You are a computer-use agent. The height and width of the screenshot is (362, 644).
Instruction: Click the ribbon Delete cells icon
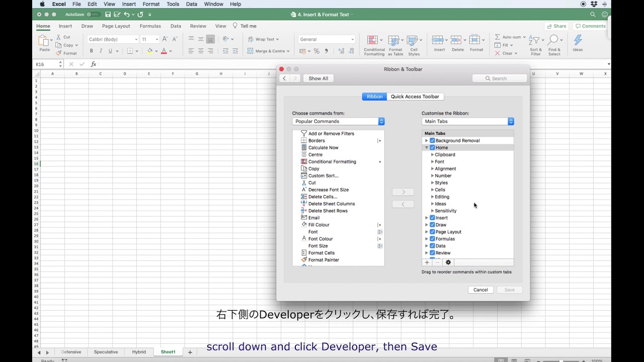click(x=456, y=40)
